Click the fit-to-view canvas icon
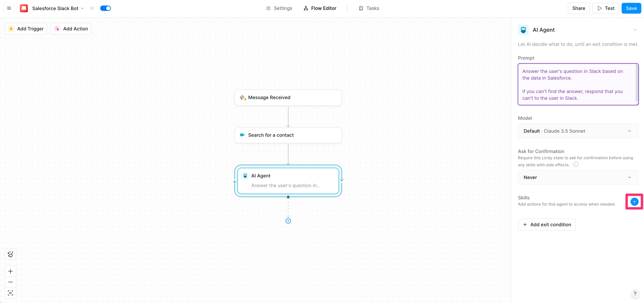644x303 pixels. (x=10, y=293)
